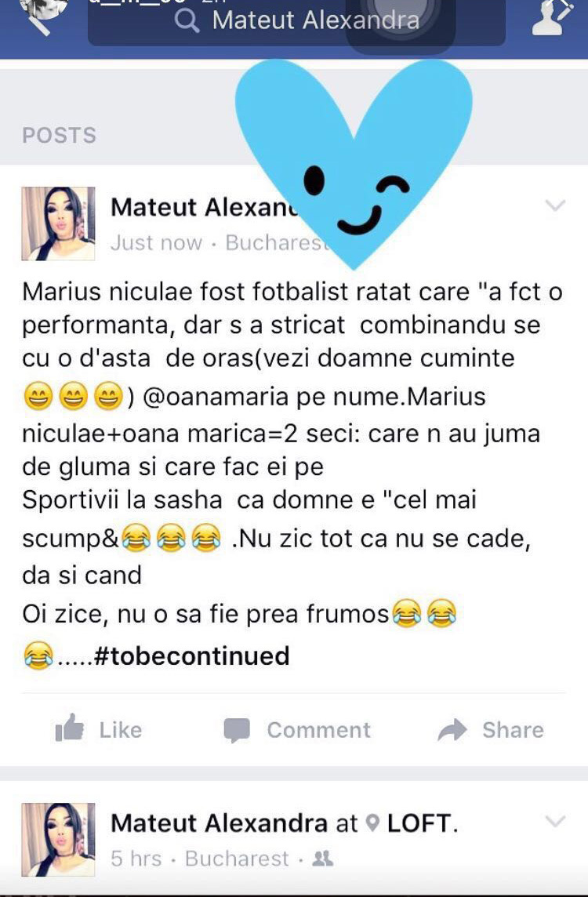This screenshot has height=897, width=588.
Task: Click the Mateut Alexandra name on first post
Action: click(x=205, y=208)
